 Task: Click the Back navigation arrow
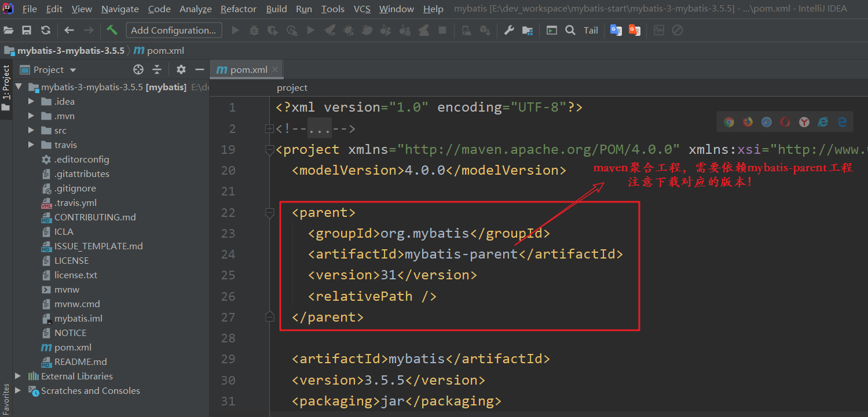tap(69, 30)
